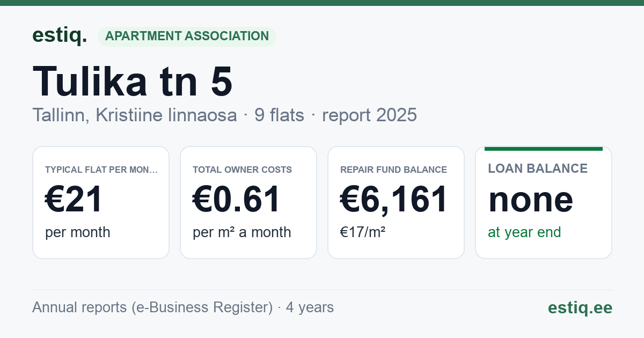Click the none loan value
Viewport: 644px width, 338px height.
(531, 199)
